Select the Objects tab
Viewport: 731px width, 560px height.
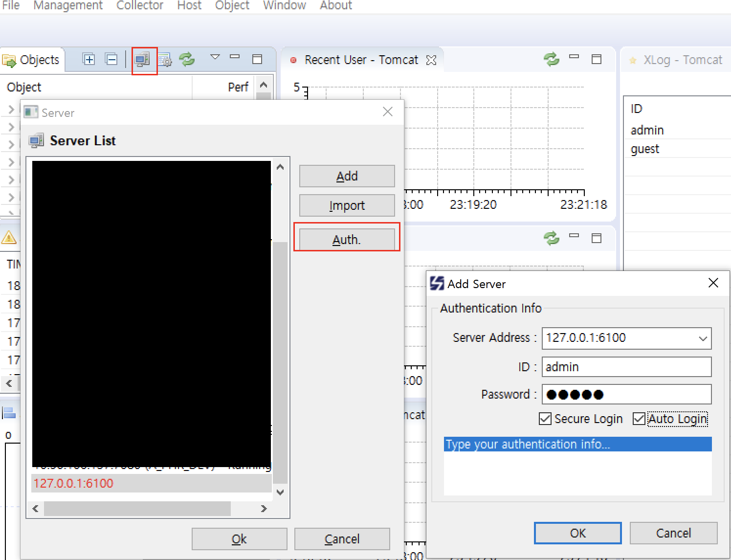[x=32, y=60]
